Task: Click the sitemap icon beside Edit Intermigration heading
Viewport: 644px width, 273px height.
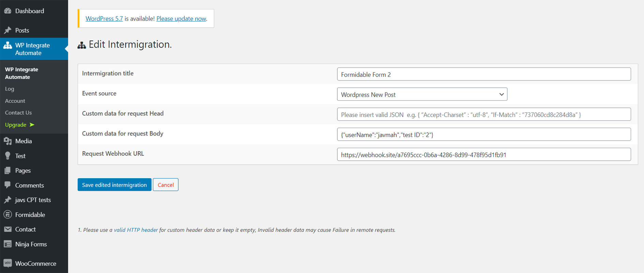Action: (x=81, y=45)
